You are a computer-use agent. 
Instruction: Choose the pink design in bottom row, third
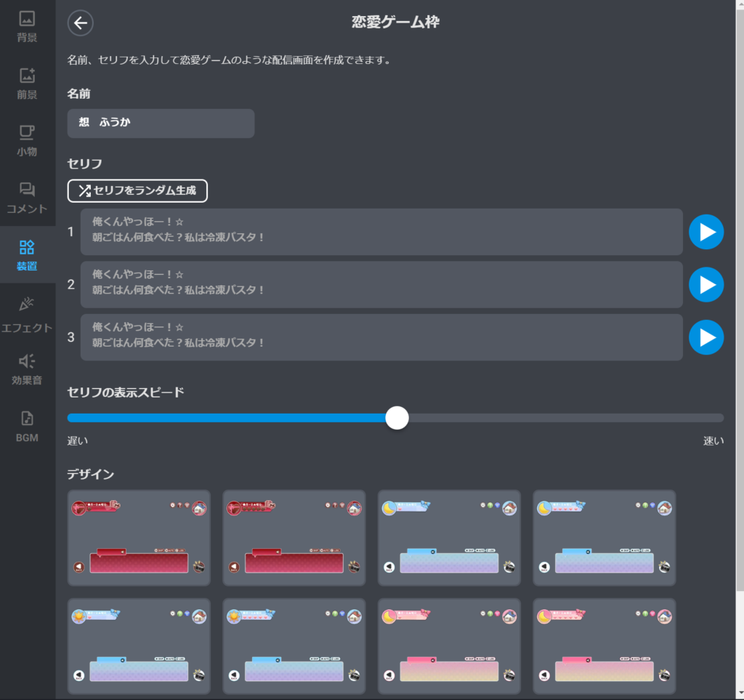[x=449, y=646]
